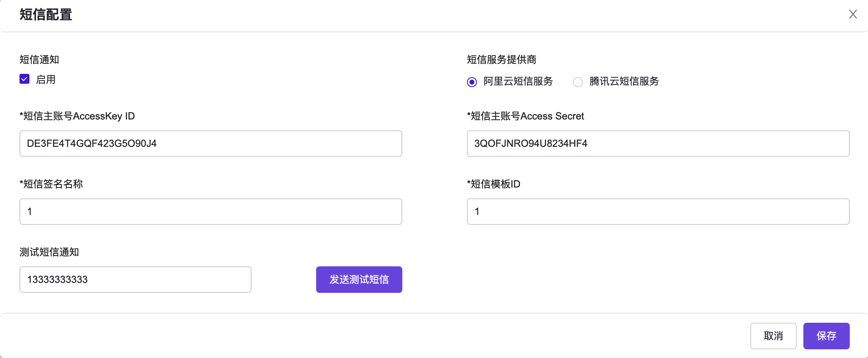Click the 短信服务提供商 label

tap(501, 60)
